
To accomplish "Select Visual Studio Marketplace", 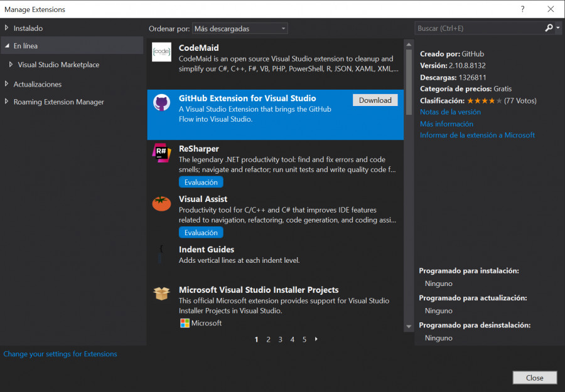I will click(58, 65).
